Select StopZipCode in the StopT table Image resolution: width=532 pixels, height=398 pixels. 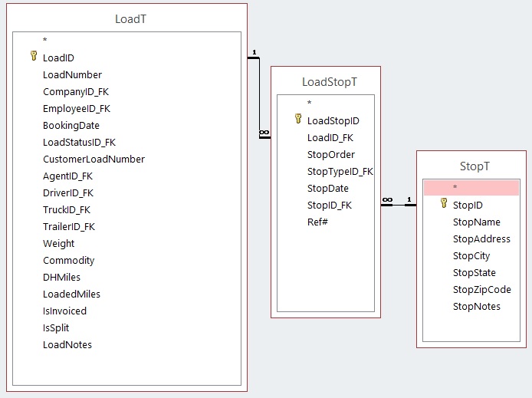click(481, 289)
